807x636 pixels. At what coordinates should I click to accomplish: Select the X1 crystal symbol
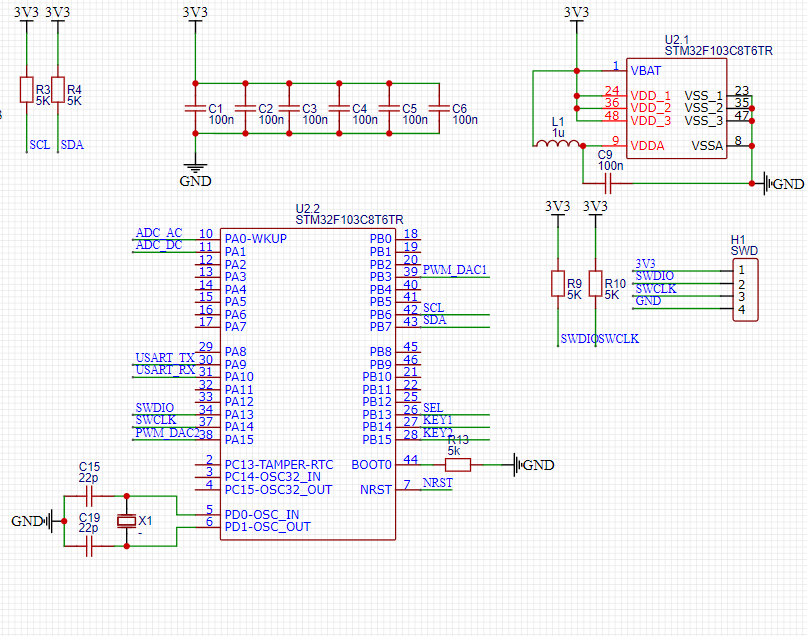(x=126, y=521)
